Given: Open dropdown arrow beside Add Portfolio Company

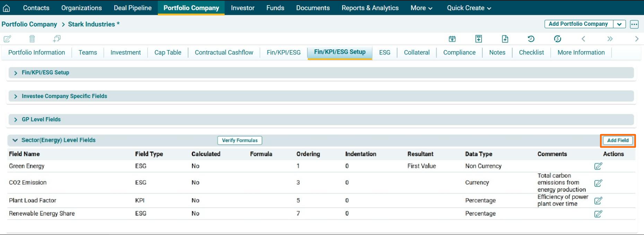Looking at the screenshot, I should point(619,24).
